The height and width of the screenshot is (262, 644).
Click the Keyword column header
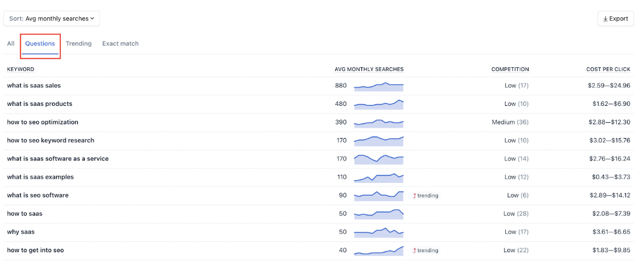[21, 69]
